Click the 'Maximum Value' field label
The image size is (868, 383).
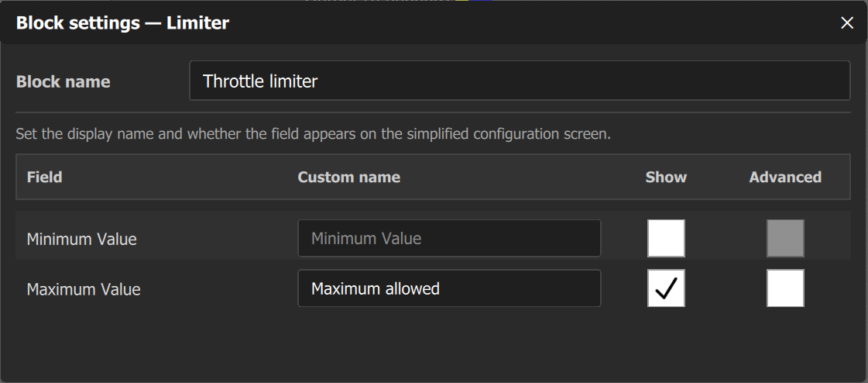pos(84,289)
